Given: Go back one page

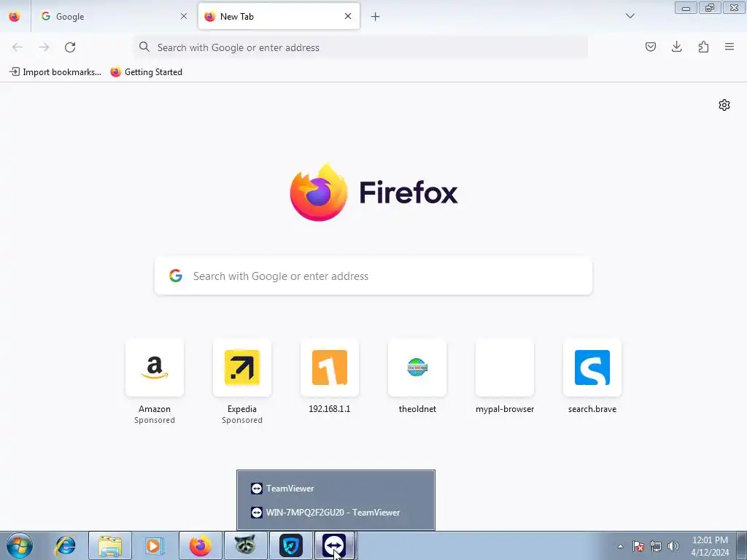Looking at the screenshot, I should [18, 47].
